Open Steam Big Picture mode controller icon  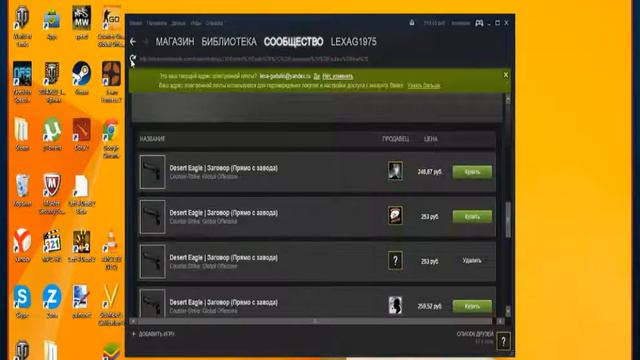(x=479, y=23)
